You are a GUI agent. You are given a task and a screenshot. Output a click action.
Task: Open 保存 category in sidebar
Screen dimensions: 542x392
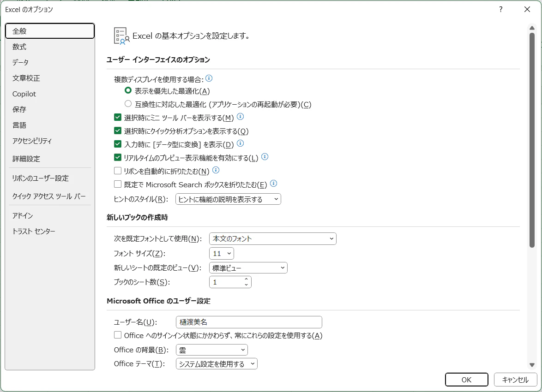(x=50, y=109)
